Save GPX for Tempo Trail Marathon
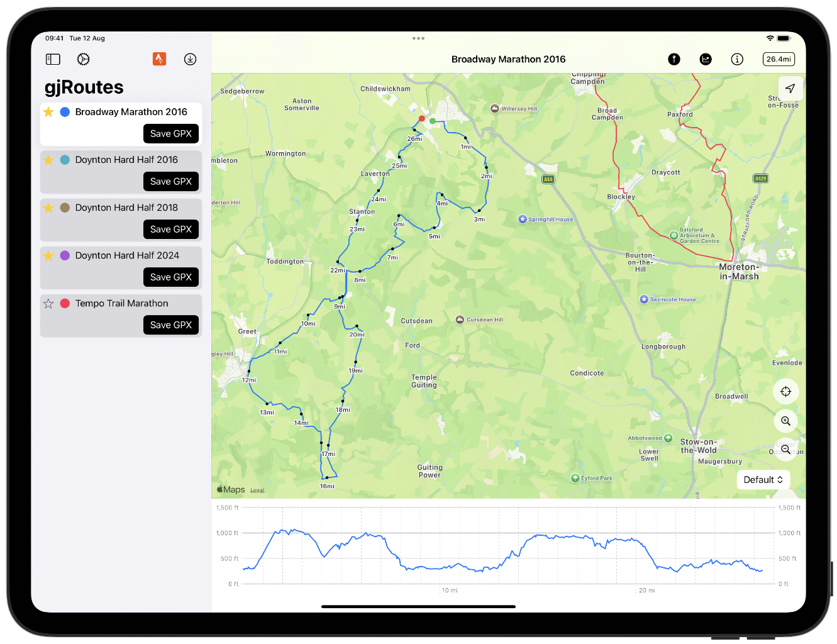The height and width of the screenshot is (644, 837). click(x=171, y=325)
